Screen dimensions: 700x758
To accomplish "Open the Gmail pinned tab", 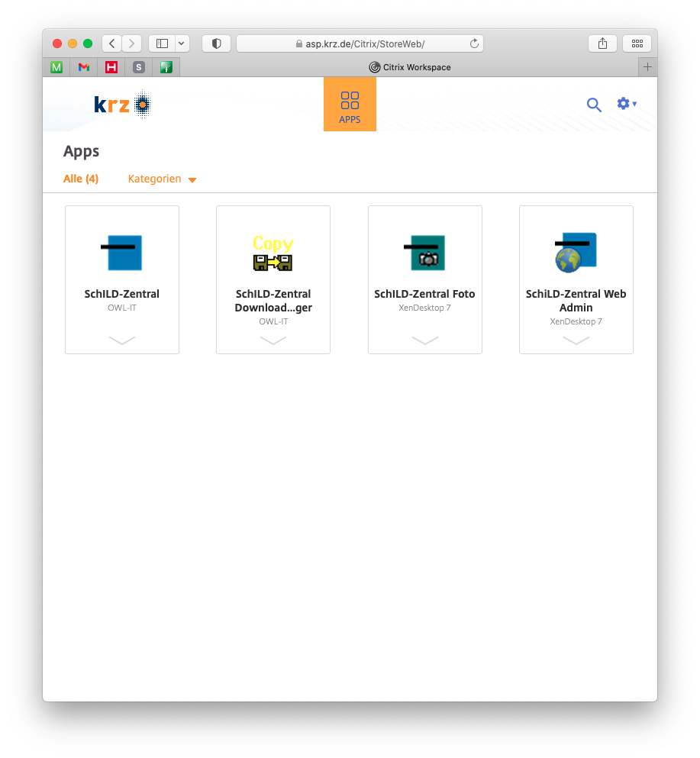I will point(84,67).
